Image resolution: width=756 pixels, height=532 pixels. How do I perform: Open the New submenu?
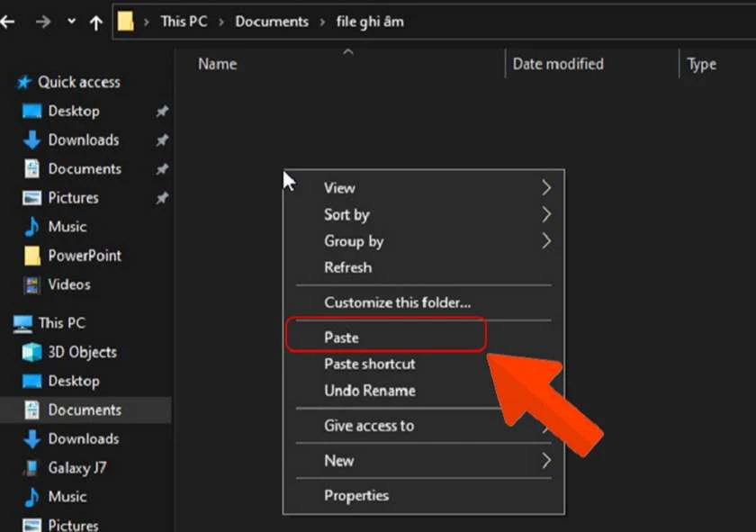click(423, 461)
